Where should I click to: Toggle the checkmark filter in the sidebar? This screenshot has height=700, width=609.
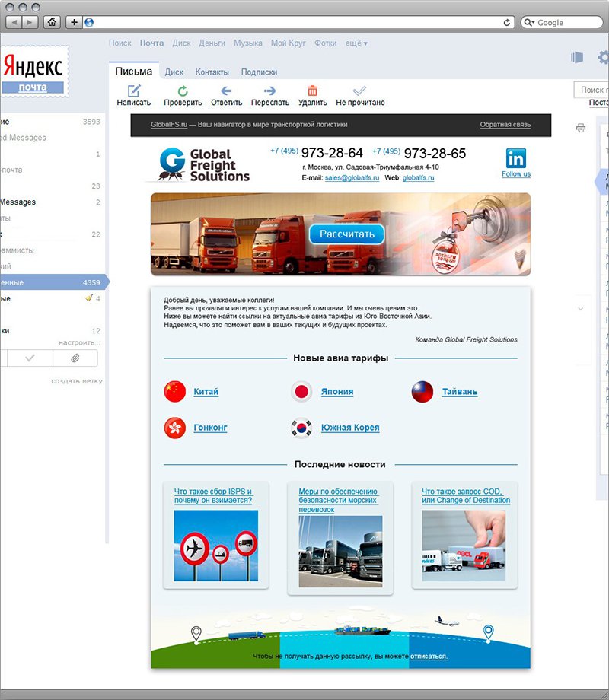point(29,358)
